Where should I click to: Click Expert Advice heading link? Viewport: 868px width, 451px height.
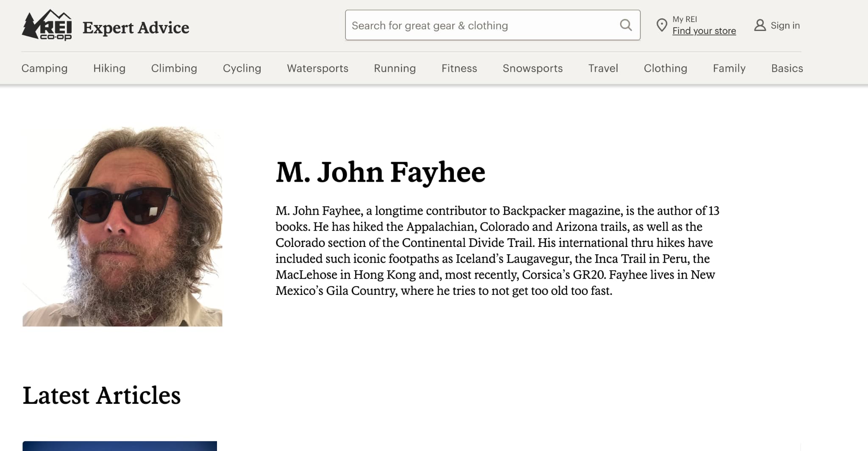pos(136,27)
